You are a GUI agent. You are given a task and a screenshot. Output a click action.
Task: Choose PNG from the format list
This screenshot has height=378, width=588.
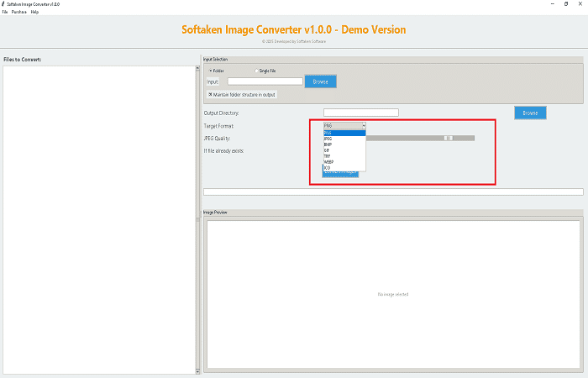pyautogui.click(x=344, y=133)
